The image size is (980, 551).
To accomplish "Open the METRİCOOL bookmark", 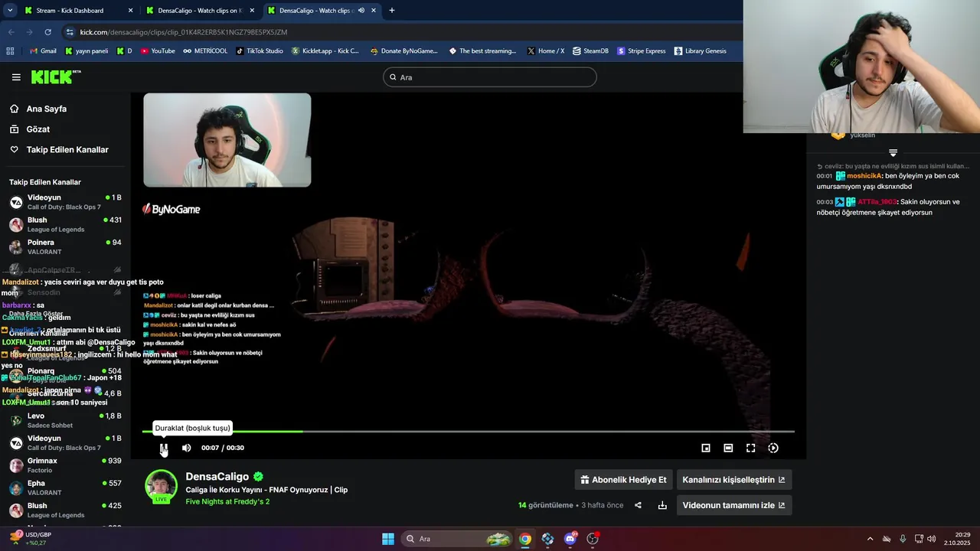I will [x=205, y=51].
